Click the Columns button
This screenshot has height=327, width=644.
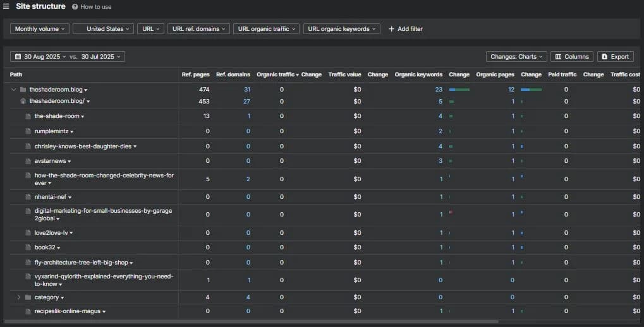[x=572, y=57]
